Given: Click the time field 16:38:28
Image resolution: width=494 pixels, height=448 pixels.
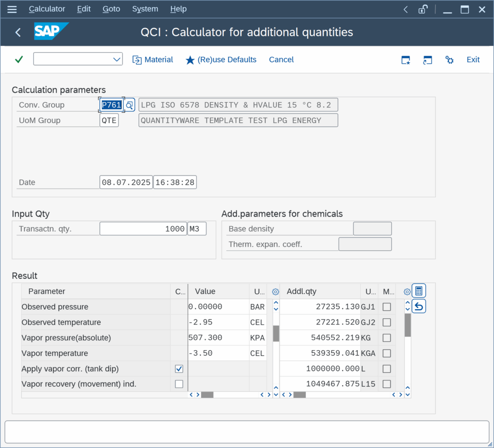Looking at the screenshot, I should click(x=175, y=182).
